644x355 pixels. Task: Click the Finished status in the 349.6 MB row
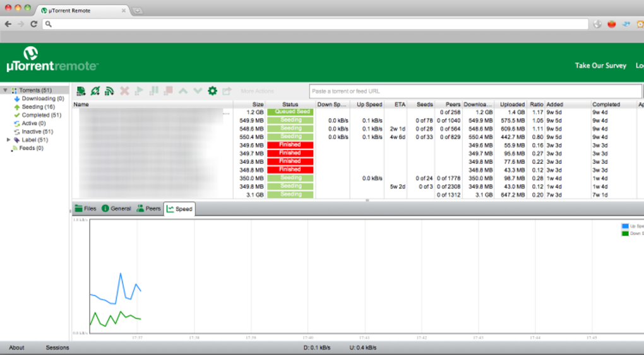[290, 145]
